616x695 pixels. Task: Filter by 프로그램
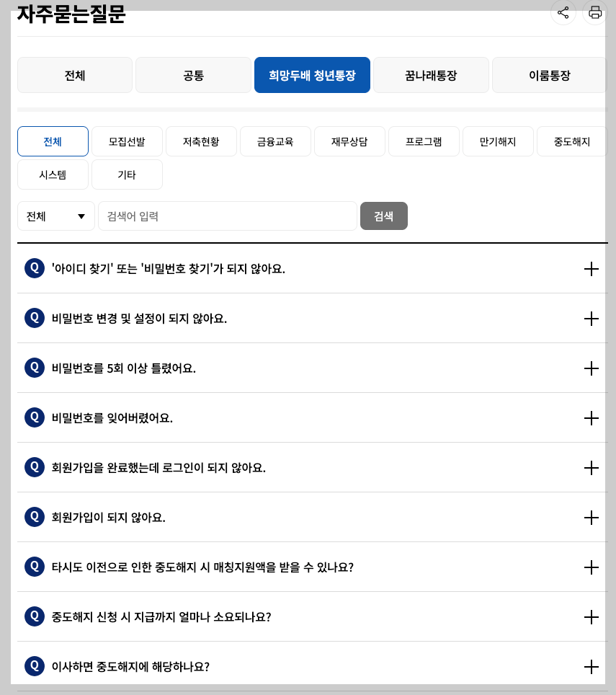point(424,141)
